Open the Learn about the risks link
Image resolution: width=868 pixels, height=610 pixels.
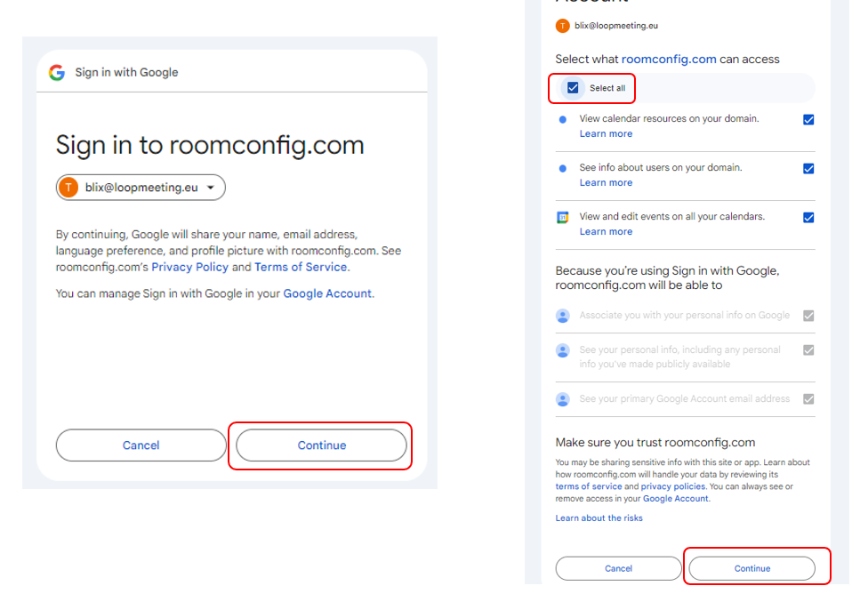pyautogui.click(x=599, y=518)
